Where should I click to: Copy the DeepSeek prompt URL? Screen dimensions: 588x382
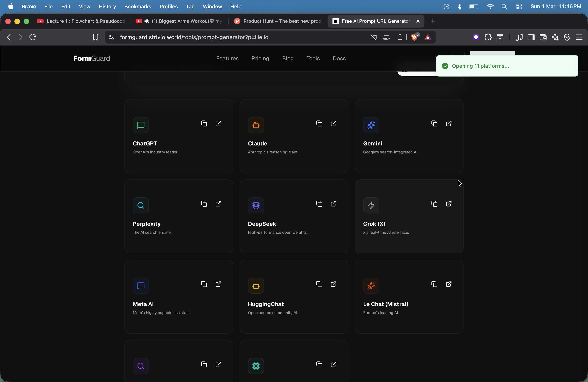tap(319, 204)
